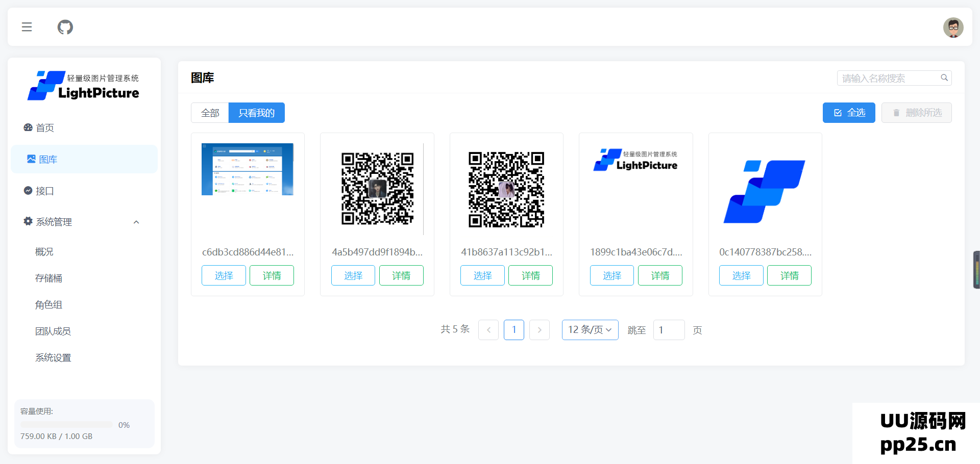The height and width of the screenshot is (464, 980).
Task: Select the 首页 home icon in sidebar
Action: (x=28, y=127)
